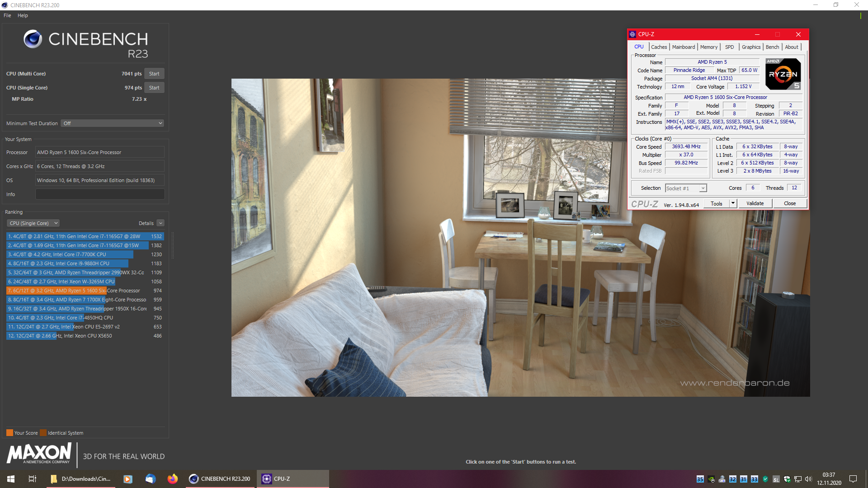This screenshot has width=868, height=488.
Task: Click the Core Speed value 3693.48 MHz
Action: tap(686, 147)
